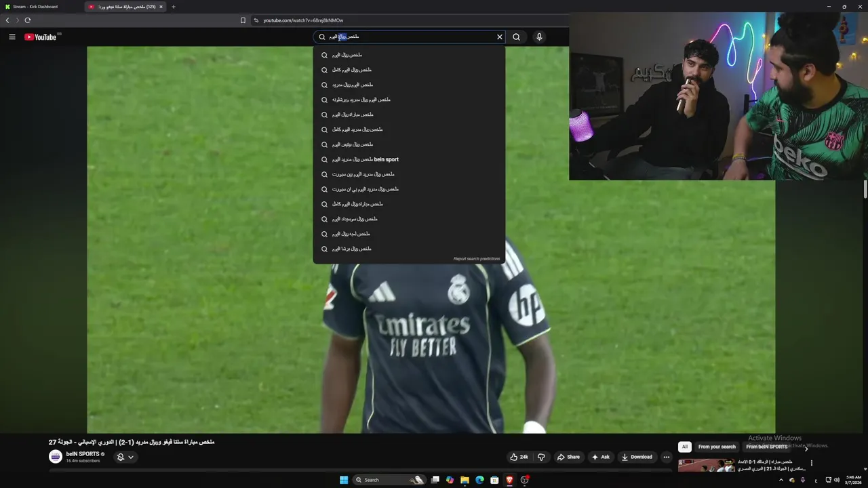Open Copilot icon on taskbar

450,480
